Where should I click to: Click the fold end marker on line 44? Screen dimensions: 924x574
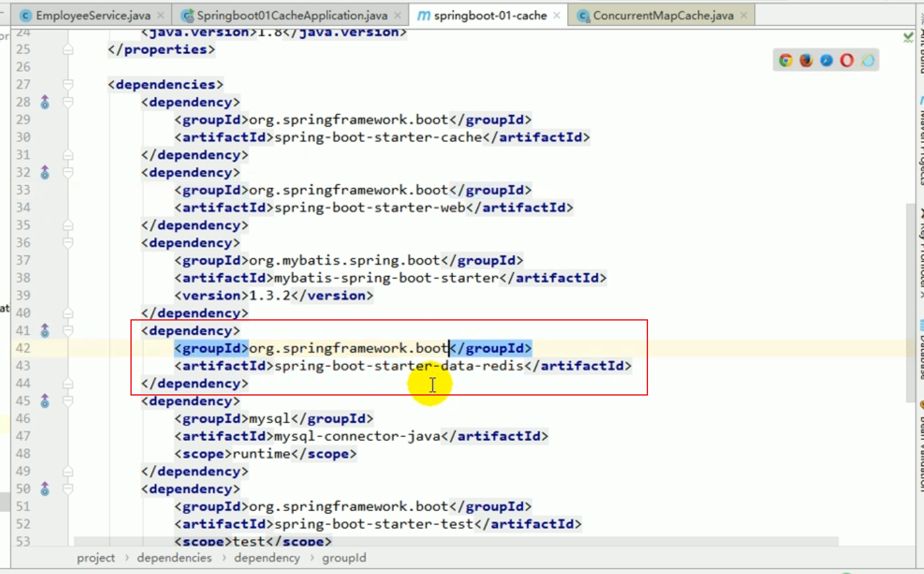coord(68,383)
